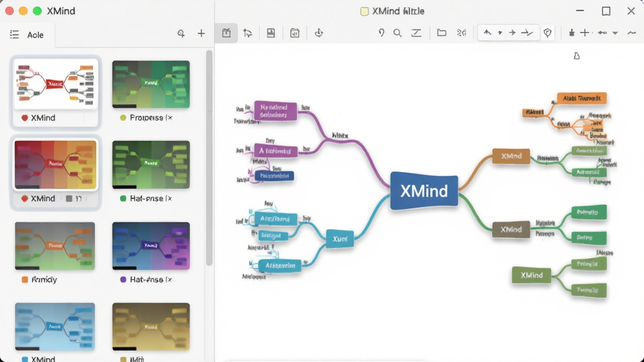644x362 pixels.
Task: Select the cursor pointer tool
Action: click(x=248, y=33)
